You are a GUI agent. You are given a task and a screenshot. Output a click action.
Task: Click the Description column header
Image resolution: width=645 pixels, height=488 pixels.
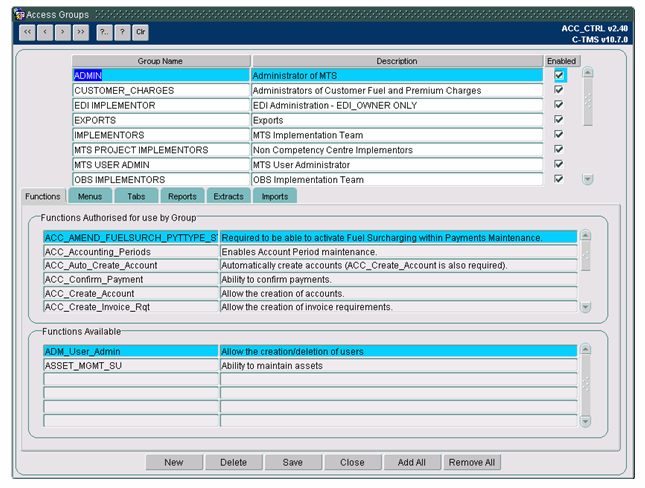[x=397, y=61]
